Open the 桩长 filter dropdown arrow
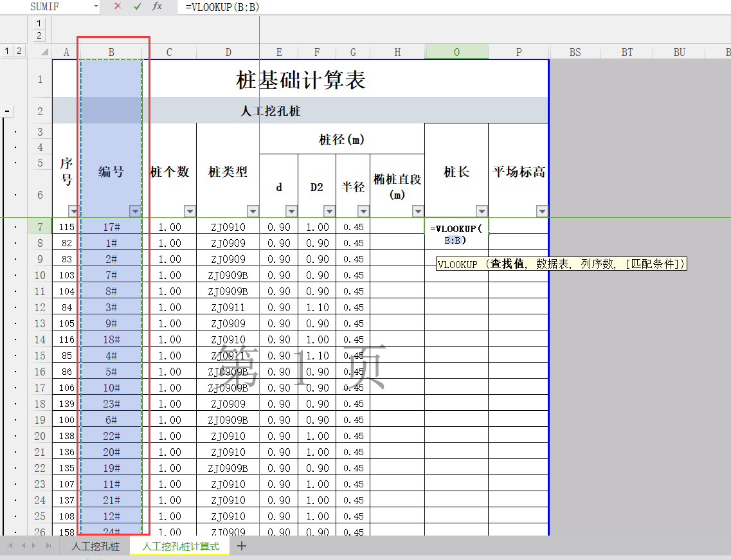731x560 pixels. (482, 211)
